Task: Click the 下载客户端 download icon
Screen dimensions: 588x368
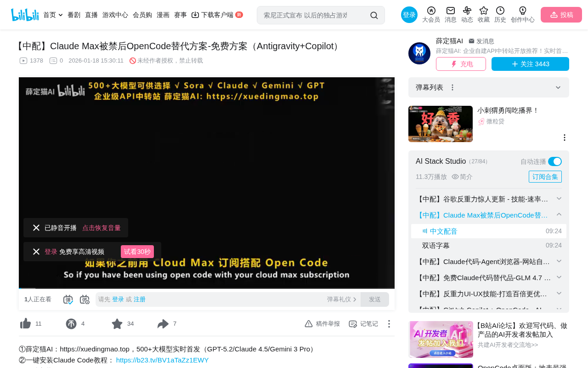Action: [195, 15]
